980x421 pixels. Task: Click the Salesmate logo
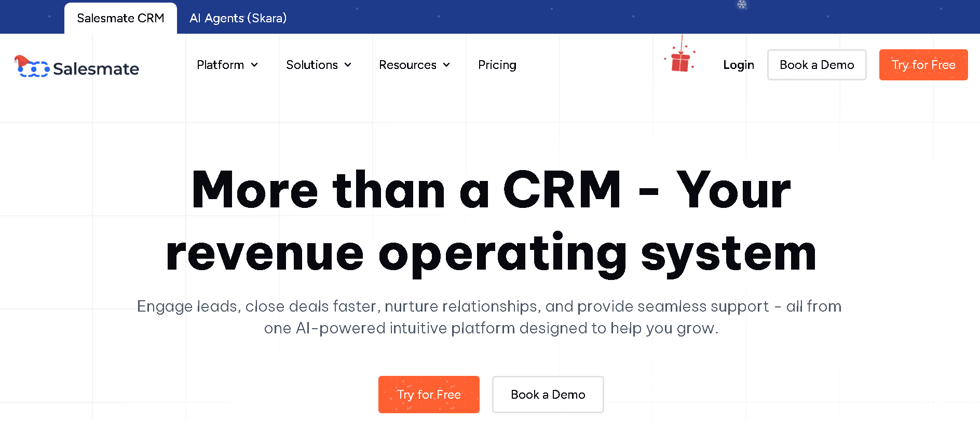(x=77, y=67)
